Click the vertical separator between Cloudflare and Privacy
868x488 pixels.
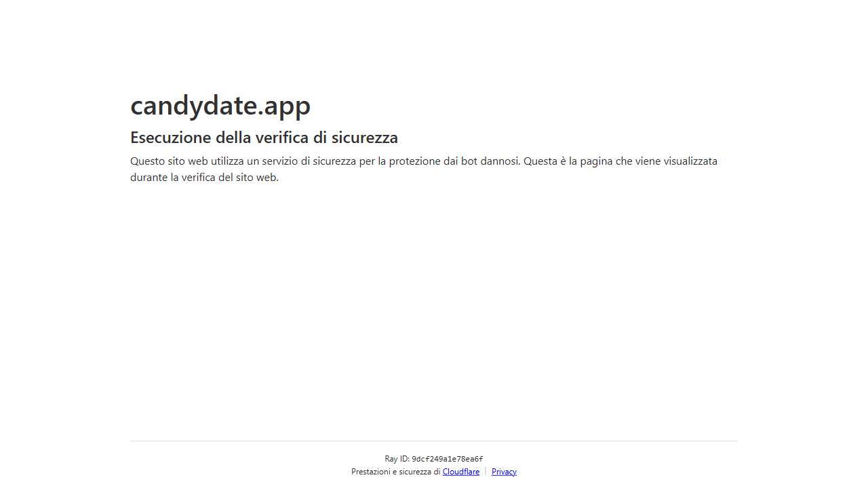point(486,472)
